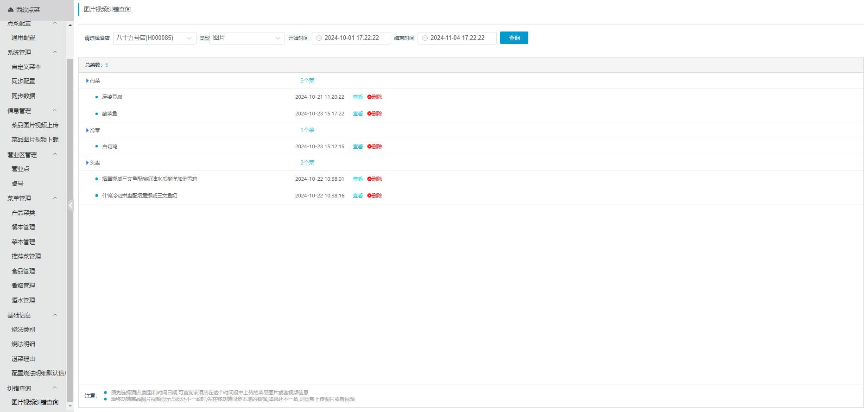This screenshot has height=412, width=868.
Task: Collapse the 冷菜 category row
Action: pos(88,130)
